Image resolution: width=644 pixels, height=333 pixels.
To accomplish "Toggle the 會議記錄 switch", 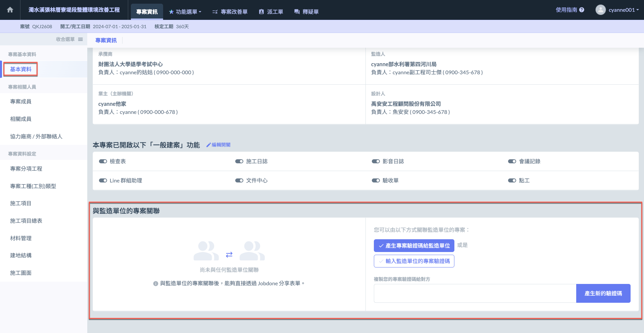I will tap(512, 161).
